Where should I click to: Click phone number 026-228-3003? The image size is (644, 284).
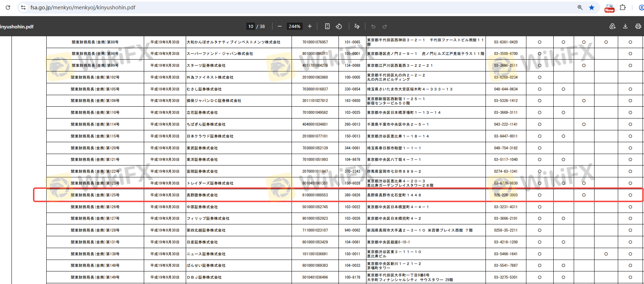point(506,195)
